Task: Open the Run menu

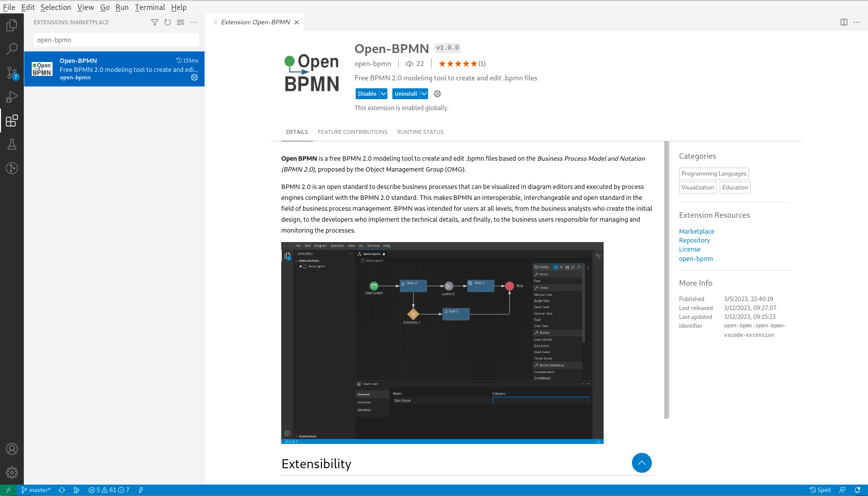Action: [x=122, y=7]
